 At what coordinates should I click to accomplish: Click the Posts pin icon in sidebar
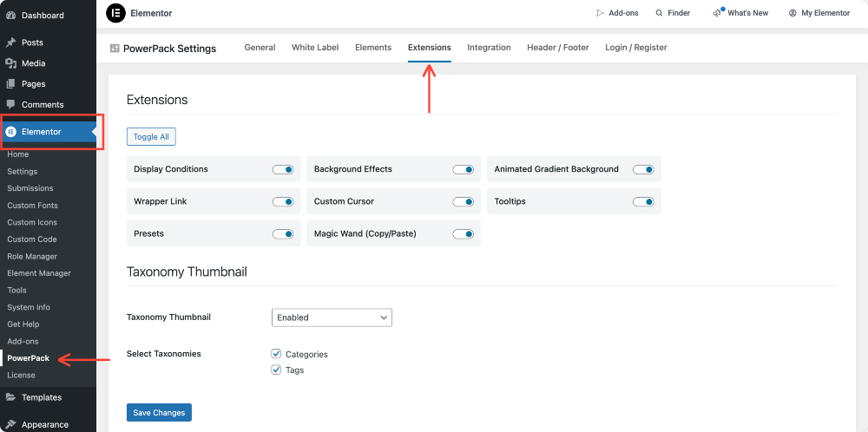pyautogui.click(x=10, y=43)
